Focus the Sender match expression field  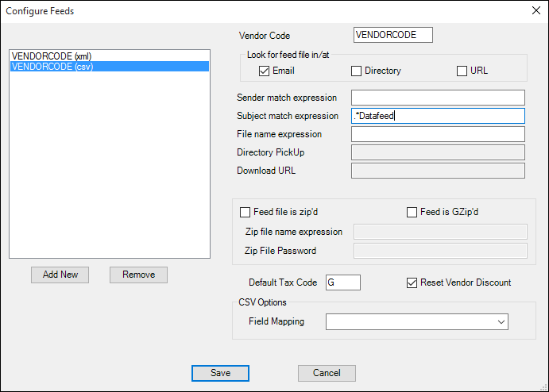click(438, 98)
